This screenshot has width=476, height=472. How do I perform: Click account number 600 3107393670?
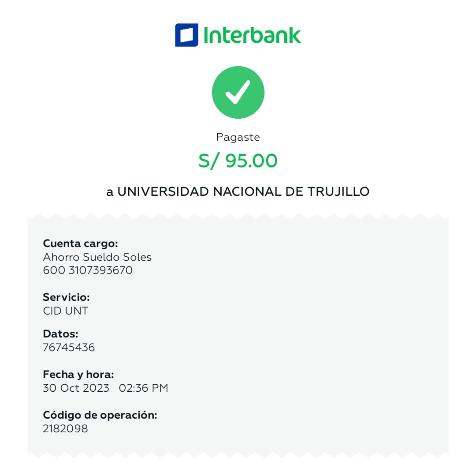pos(88,270)
